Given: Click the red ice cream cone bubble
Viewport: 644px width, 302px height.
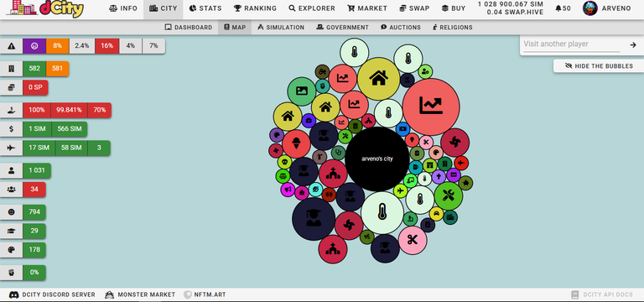Looking at the screenshot, I should click(x=296, y=144).
